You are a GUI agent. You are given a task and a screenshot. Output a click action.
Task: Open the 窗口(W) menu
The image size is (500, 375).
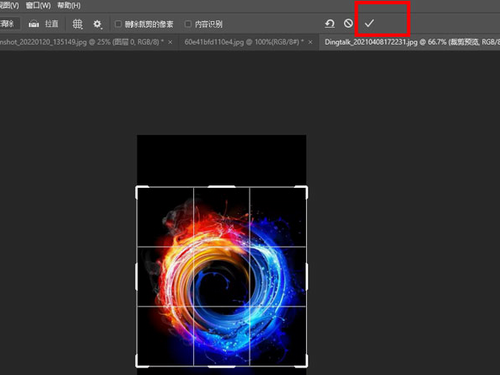(x=38, y=6)
